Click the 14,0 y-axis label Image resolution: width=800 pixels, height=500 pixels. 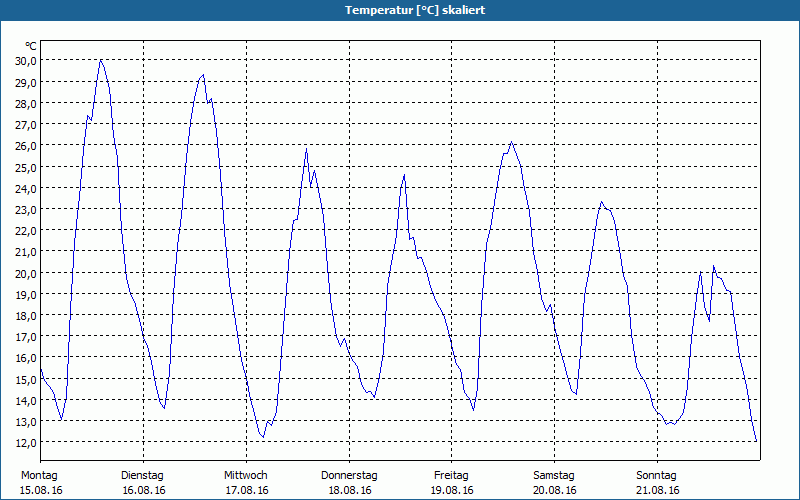(x=26, y=401)
